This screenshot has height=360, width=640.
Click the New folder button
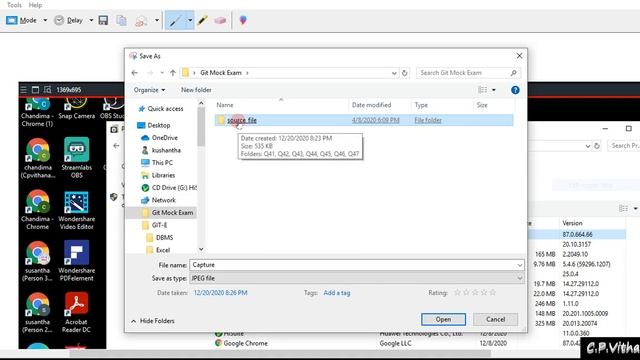pyautogui.click(x=196, y=90)
